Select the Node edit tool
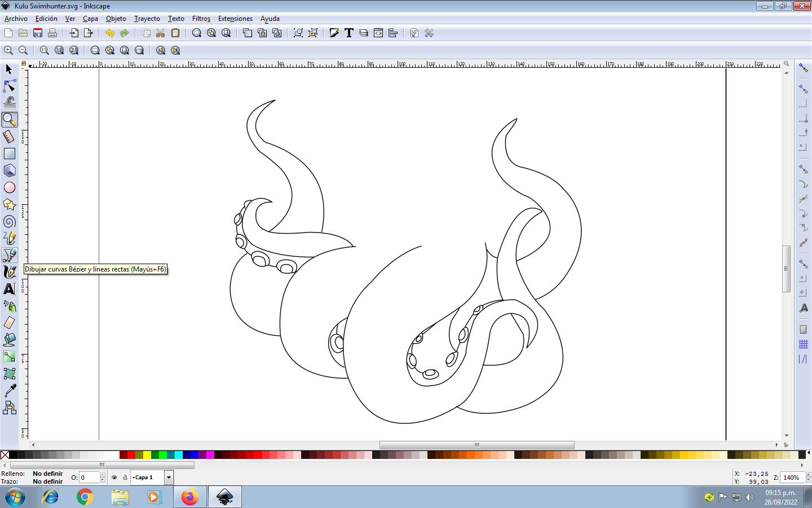The width and height of the screenshot is (812, 508). 9,86
